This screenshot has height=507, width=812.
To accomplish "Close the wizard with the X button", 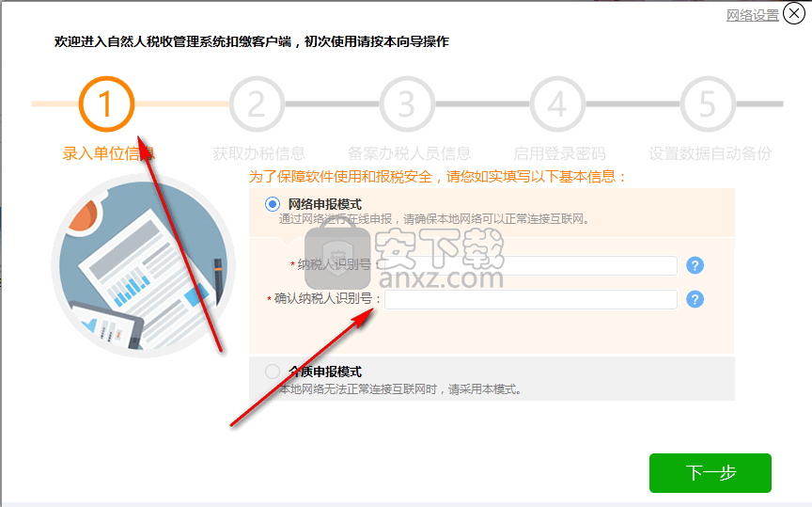I will pyautogui.click(x=794, y=13).
